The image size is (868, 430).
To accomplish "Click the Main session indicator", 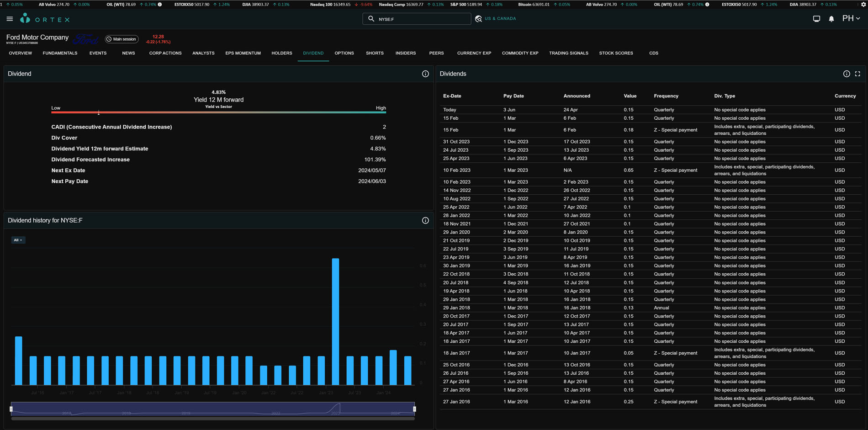I will point(122,39).
